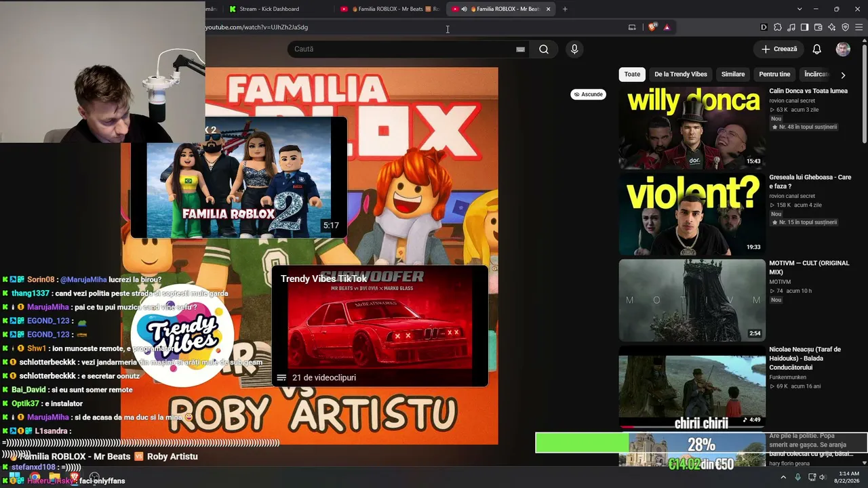Click username "Bai_David" in the chat
The width and height of the screenshot is (868, 488).
pyautogui.click(x=28, y=390)
